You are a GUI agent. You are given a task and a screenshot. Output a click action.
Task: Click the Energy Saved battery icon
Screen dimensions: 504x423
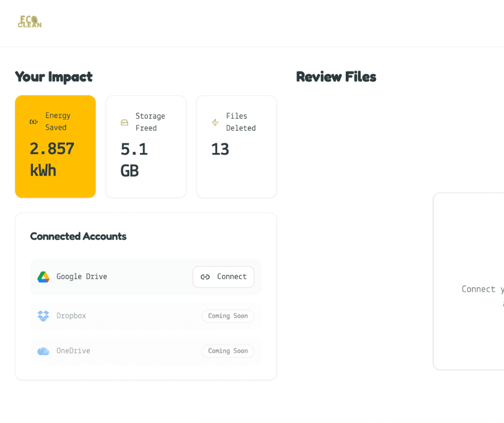(x=34, y=122)
